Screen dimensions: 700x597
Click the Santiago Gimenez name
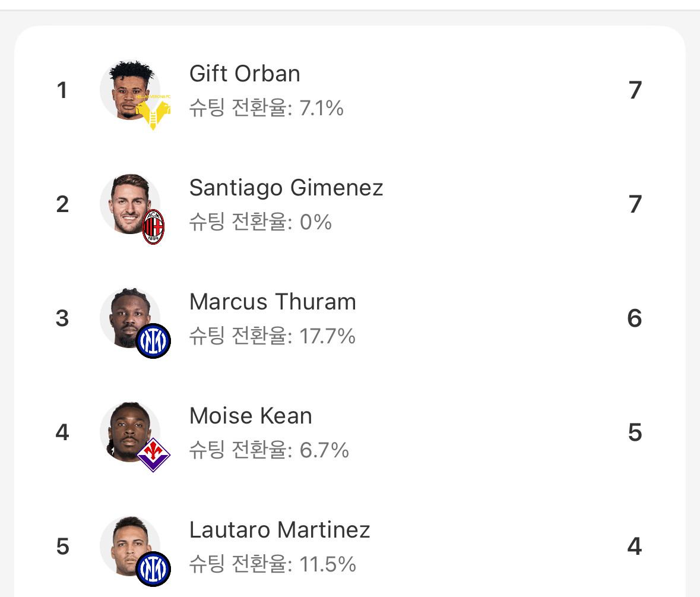click(x=286, y=188)
